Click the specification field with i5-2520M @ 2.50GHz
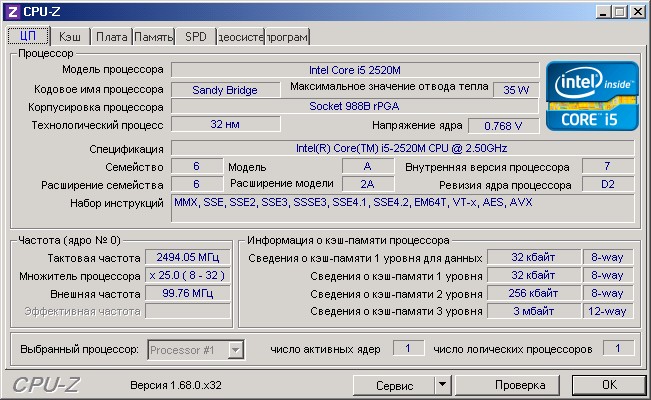This screenshot has width=651, height=400. [402, 148]
